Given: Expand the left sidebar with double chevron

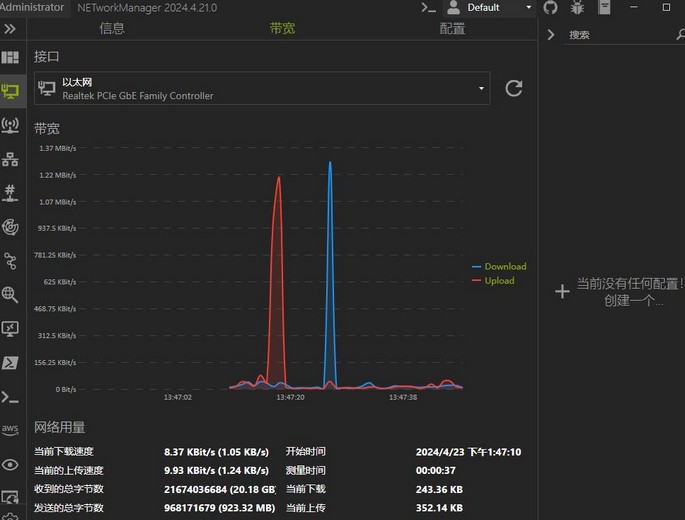Looking at the screenshot, I should click(10, 29).
